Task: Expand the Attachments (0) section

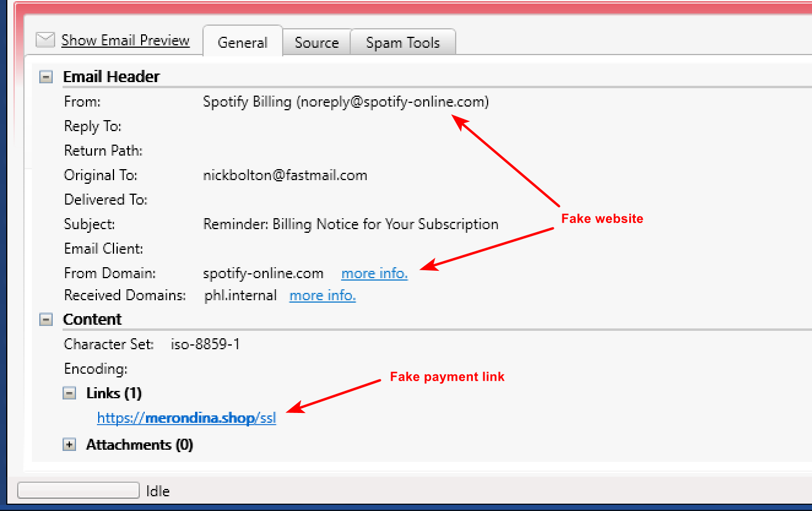Action: coord(69,444)
